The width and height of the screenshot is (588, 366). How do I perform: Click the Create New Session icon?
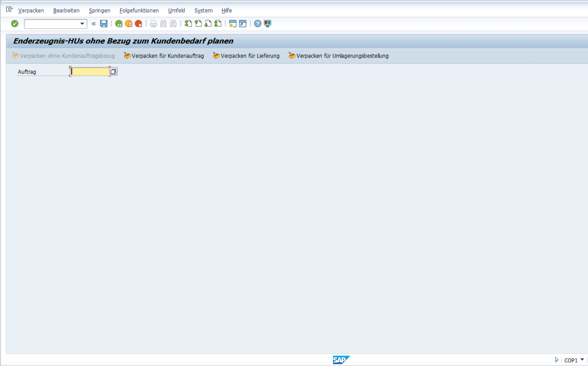coord(233,24)
